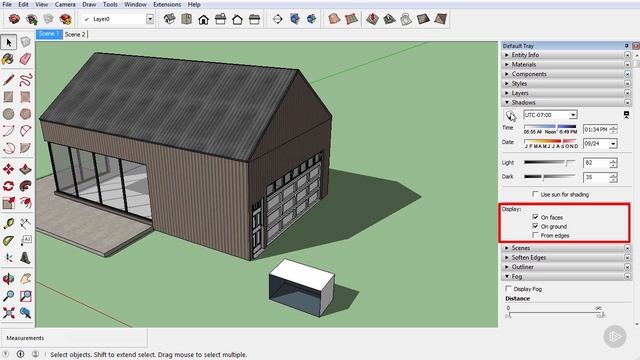Image resolution: width=640 pixels, height=360 pixels.
Task: Enable Display Fog checkbox
Action: point(508,289)
